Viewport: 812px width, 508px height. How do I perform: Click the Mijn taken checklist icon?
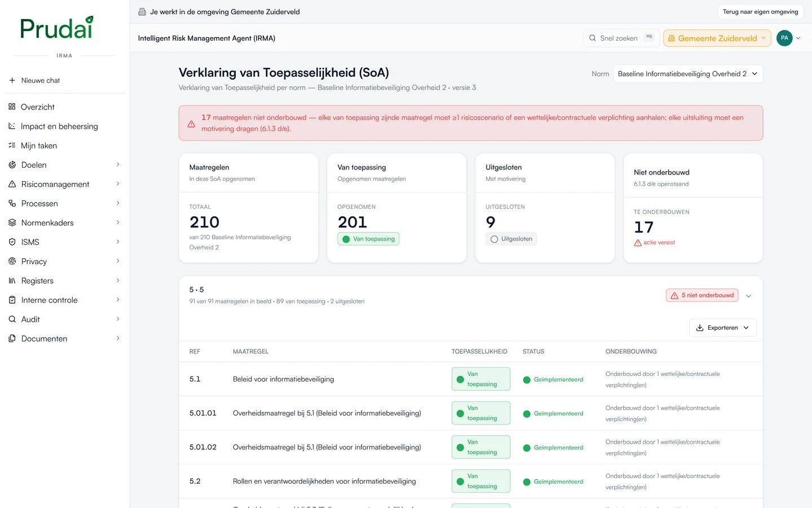(12, 145)
